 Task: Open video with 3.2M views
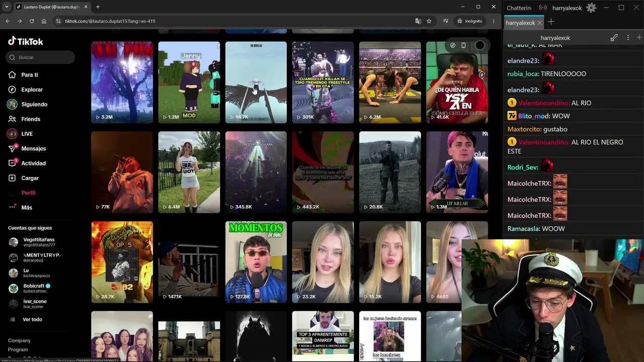tap(122, 82)
